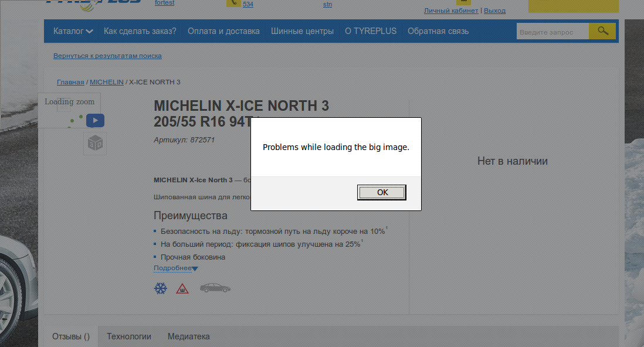Image resolution: width=644 pixels, height=347 pixels.
Task: Open Как сделать заказ? menu item
Action: click(x=140, y=31)
